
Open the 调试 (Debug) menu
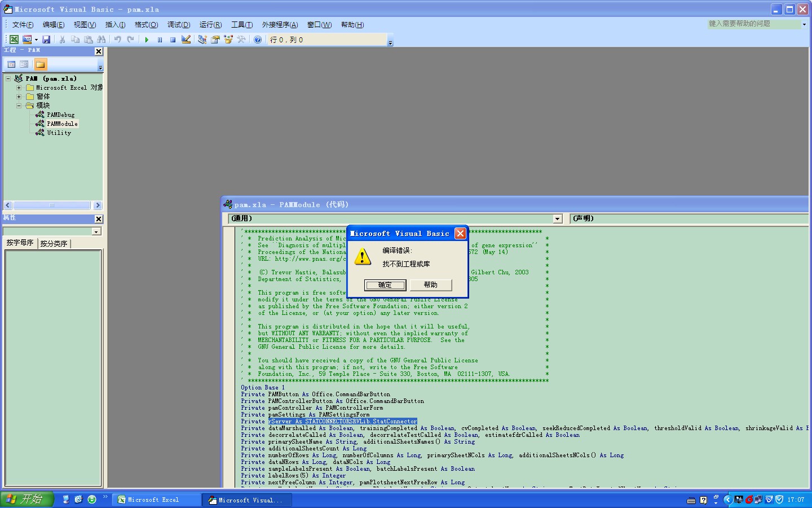(178, 24)
